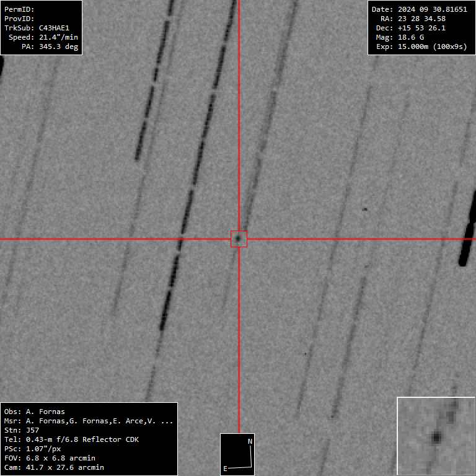
Task: Click the RA 23 28 34.58 coordinate
Action: coord(413,19)
